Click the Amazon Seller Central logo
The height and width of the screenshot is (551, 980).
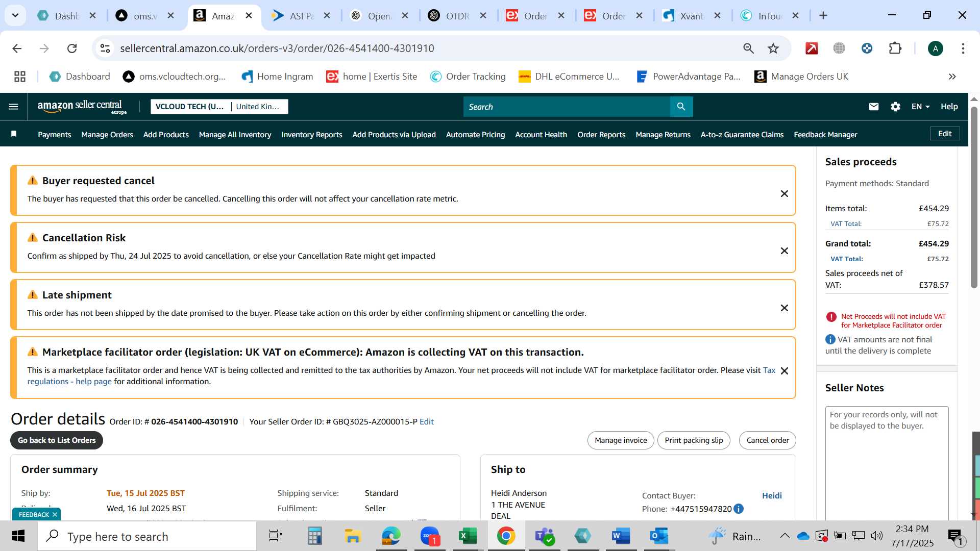[x=82, y=107]
